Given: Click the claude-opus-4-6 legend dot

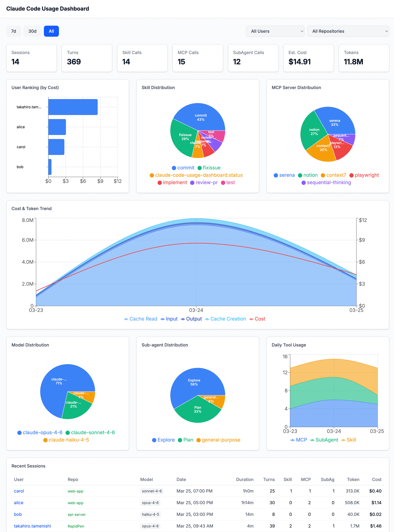Looking at the screenshot, I should coord(19,433).
